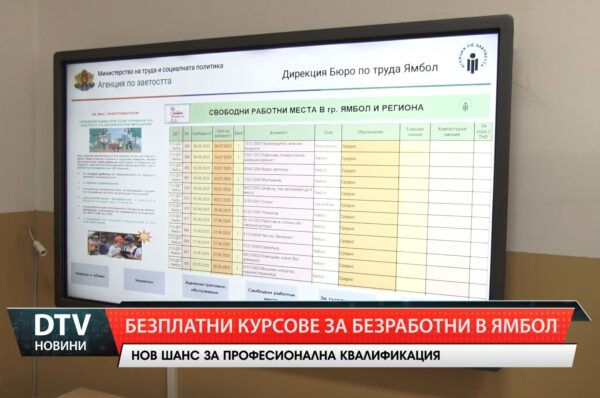This screenshot has width=600, height=398.
Task: Click Министерство на труда и социалната политика text
Action: 160,70
